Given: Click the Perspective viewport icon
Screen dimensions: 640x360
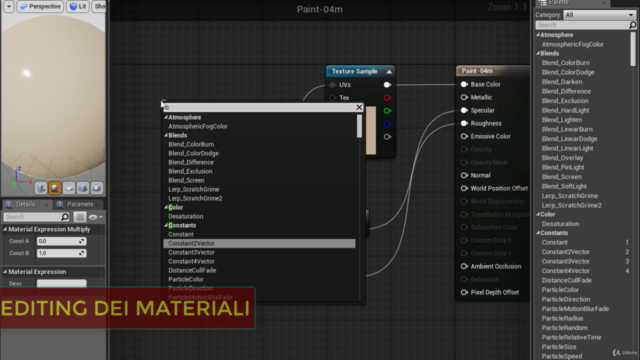Looking at the screenshot, I should (x=24, y=7).
